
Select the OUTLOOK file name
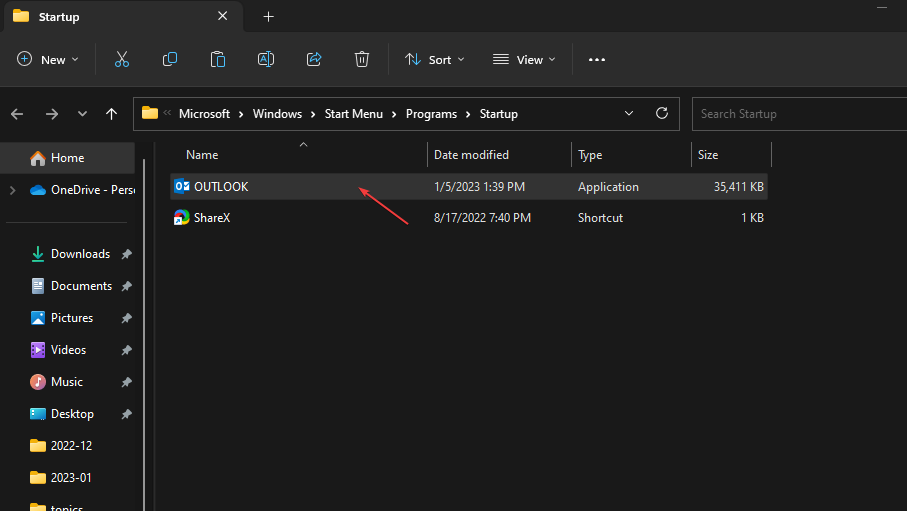pos(221,187)
